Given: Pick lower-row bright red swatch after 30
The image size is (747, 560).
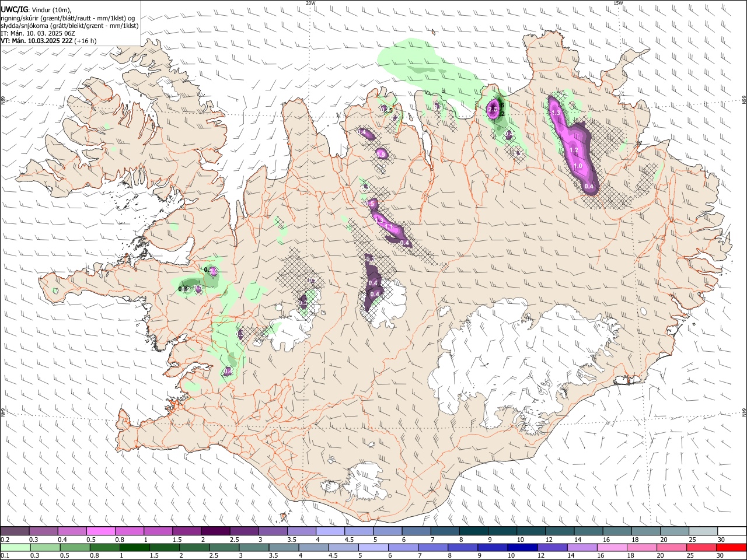Looking at the screenshot, I should tap(732, 547).
